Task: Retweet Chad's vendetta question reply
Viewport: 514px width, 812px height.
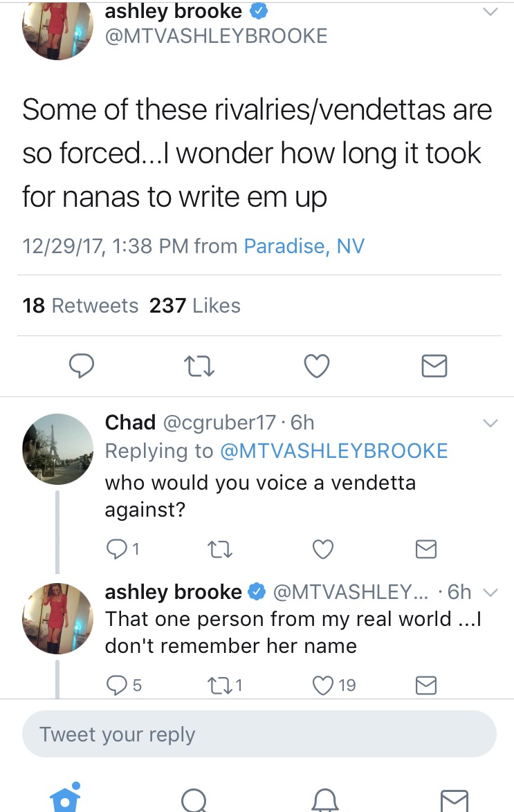Action: pyautogui.click(x=220, y=549)
